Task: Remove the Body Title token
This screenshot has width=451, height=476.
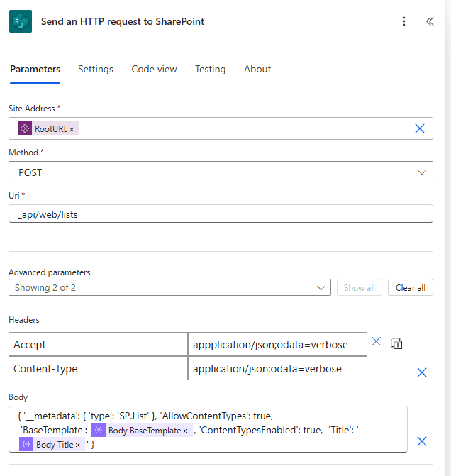Action: 78,445
